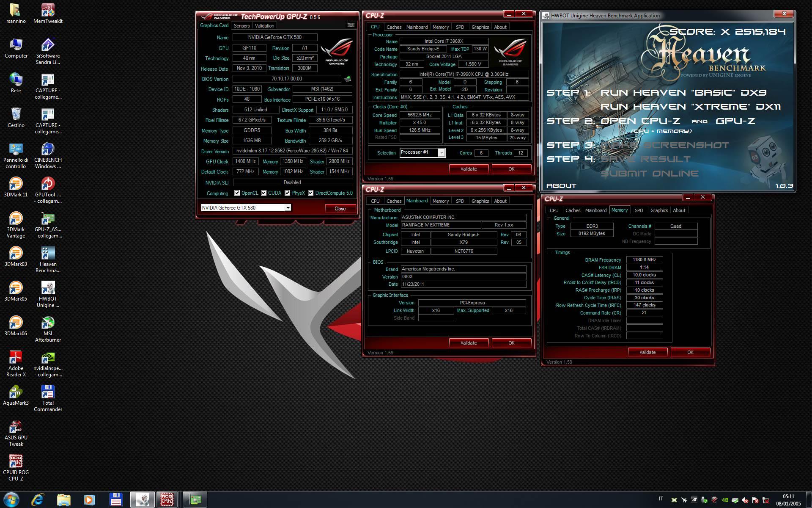Open the nvidiaInspector shortcut icon

(x=48, y=364)
